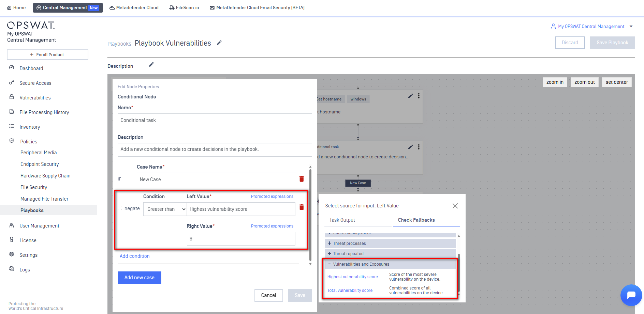This screenshot has height=314, width=644.
Task: Click the Logs icon in sidebar
Action: coord(12,269)
